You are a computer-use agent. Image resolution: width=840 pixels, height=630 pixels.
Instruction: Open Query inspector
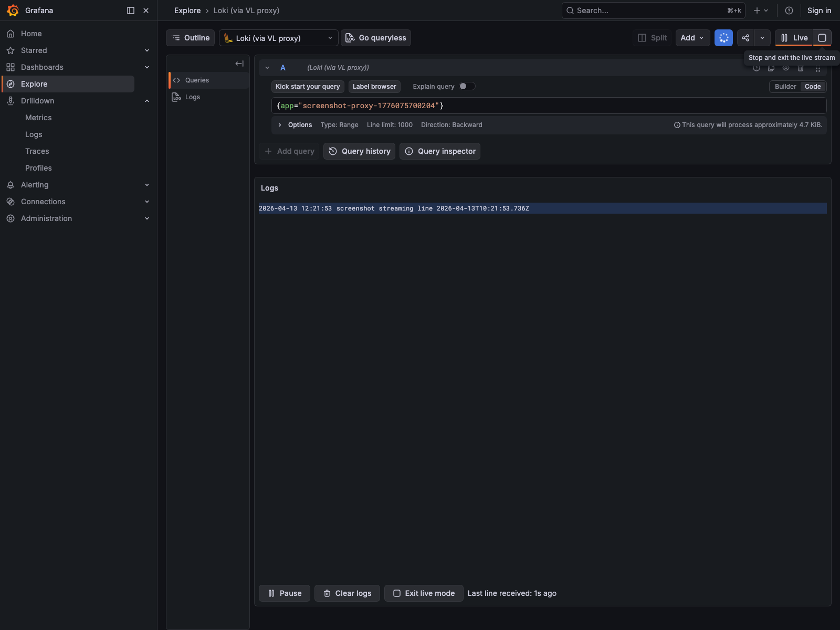(x=440, y=151)
